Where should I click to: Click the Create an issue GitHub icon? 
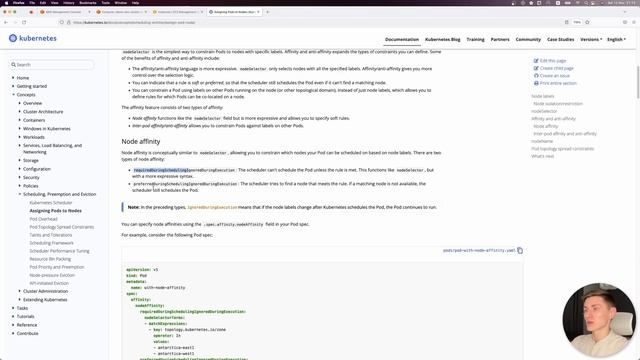[536, 76]
